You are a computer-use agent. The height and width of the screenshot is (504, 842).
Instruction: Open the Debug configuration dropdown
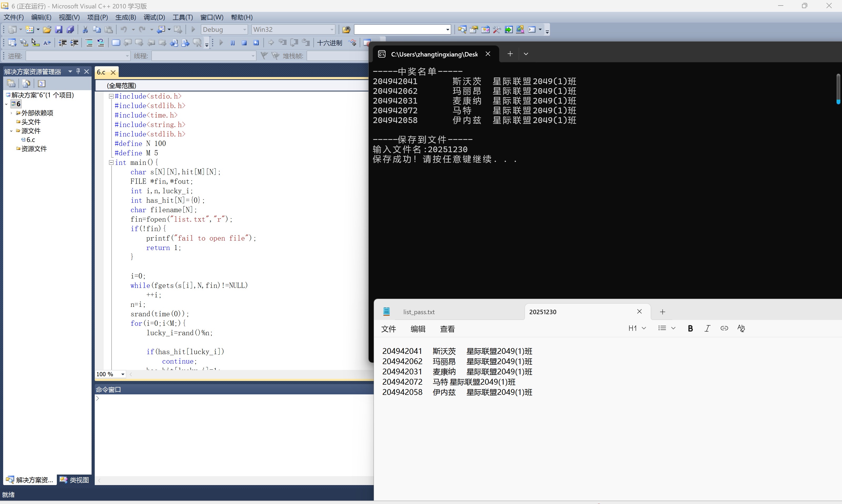pyautogui.click(x=244, y=29)
